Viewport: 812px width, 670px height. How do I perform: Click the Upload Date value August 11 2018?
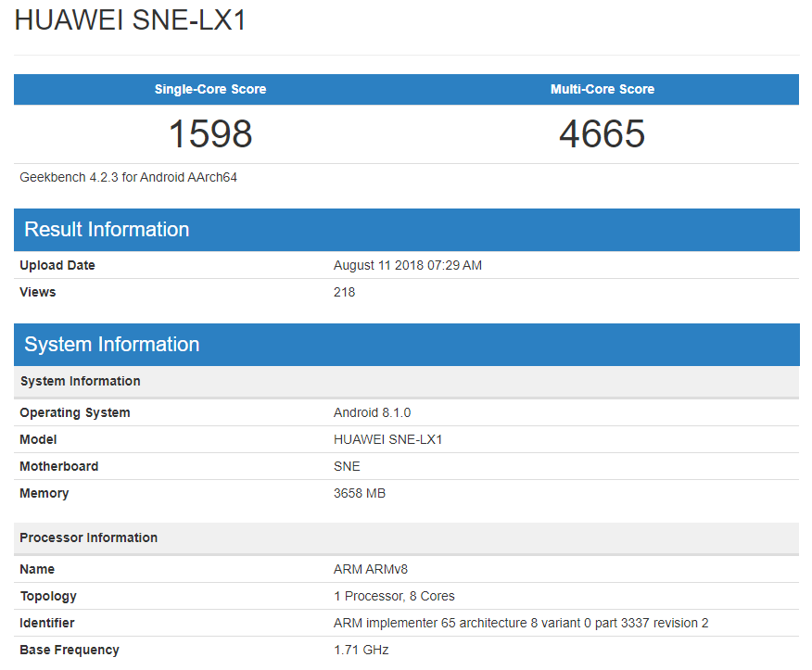click(408, 265)
